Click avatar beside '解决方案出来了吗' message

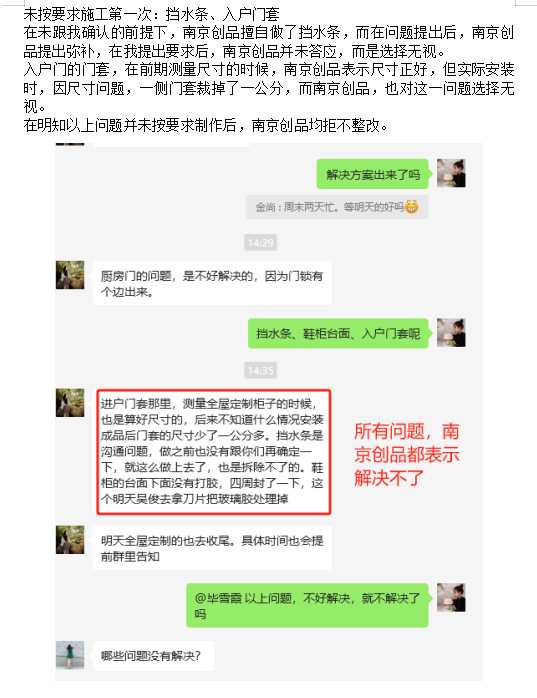point(451,173)
